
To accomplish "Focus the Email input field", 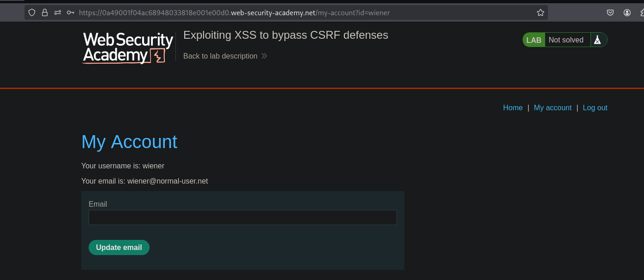I will point(242,218).
